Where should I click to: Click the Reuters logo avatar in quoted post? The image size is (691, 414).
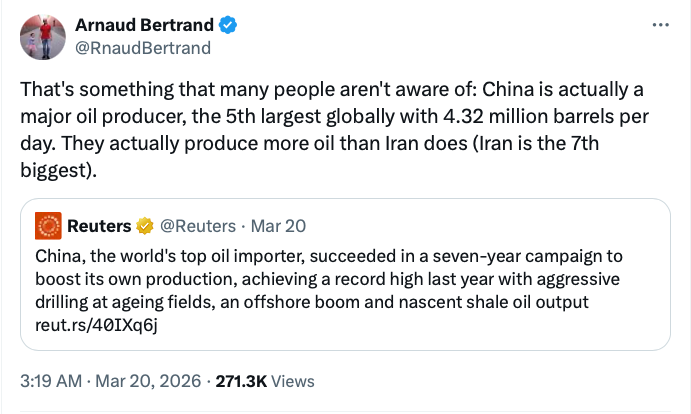(x=48, y=224)
